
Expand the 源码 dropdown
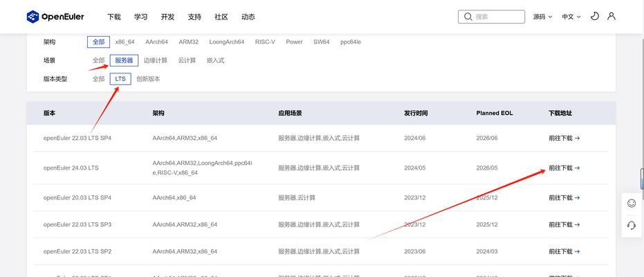pos(542,17)
